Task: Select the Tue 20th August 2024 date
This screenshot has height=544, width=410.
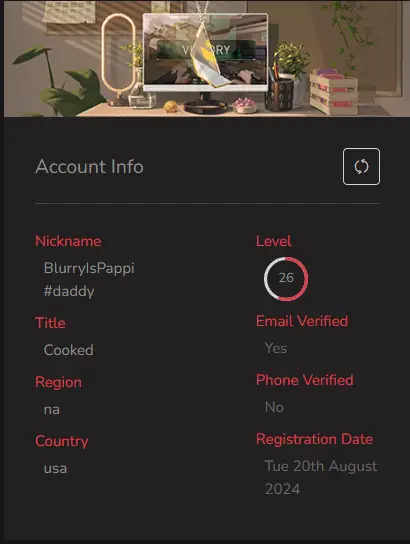Action: (321, 478)
